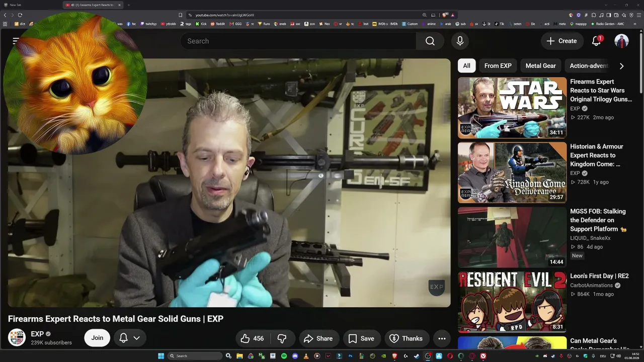Click the EXP watermark on the video
Screen dimensions: 644x362
pyautogui.click(x=436, y=287)
